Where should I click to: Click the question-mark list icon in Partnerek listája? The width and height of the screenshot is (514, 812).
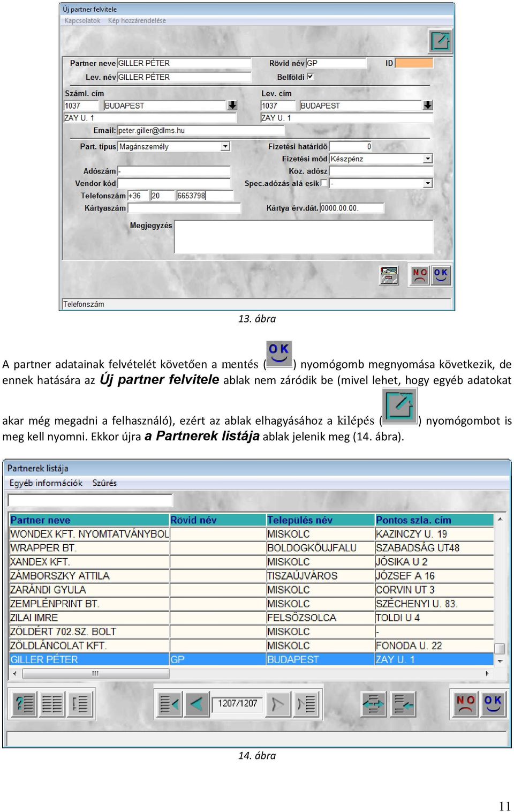pyautogui.click(x=25, y=704)
